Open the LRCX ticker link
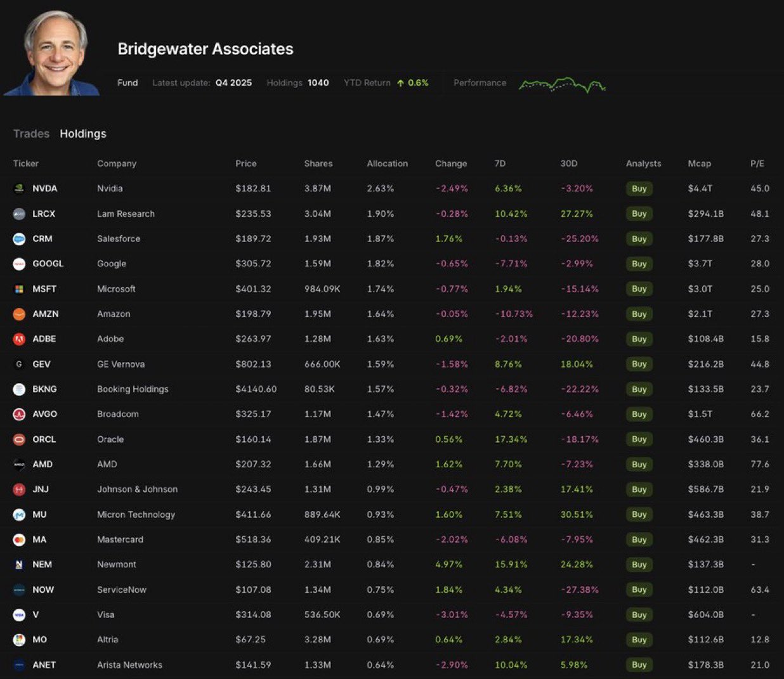The height and width of the screenshot is (679, 784). (44, 214)
